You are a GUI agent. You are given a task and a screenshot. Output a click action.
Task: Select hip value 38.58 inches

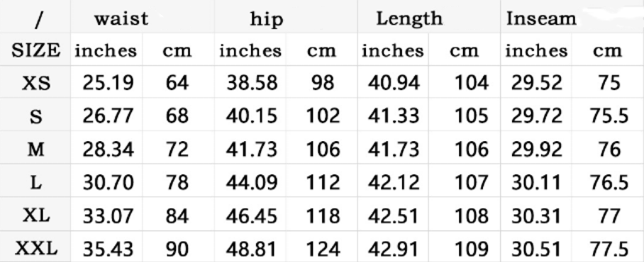[x=252, y=83]
